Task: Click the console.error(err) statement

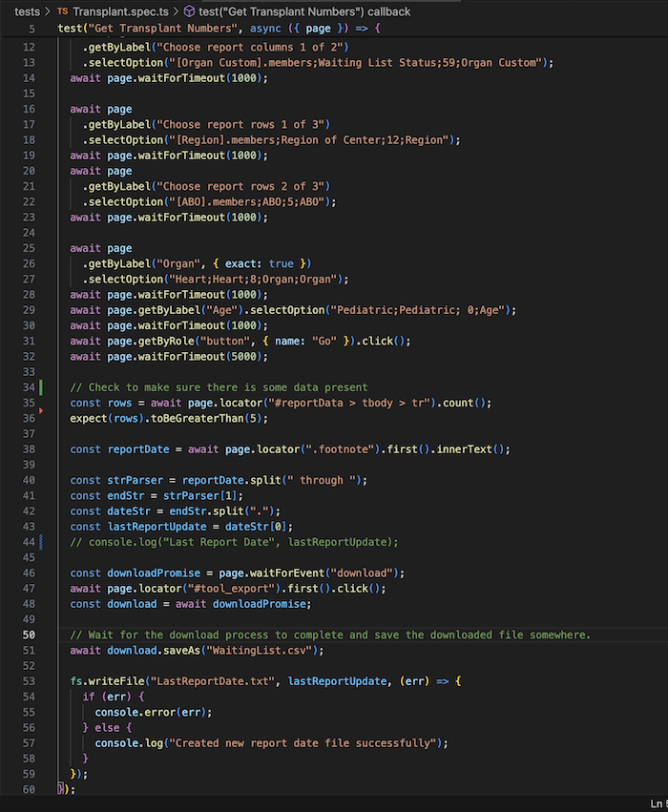Action: click(x=154, y=713)
